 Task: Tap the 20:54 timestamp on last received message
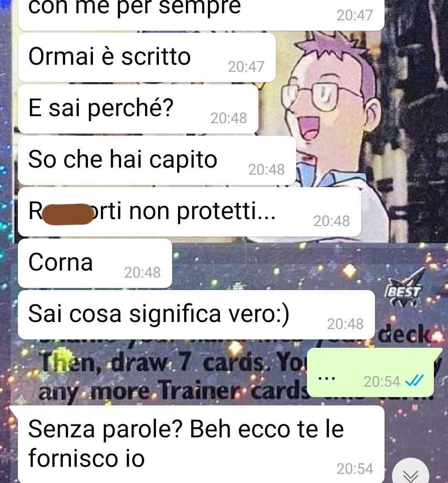coord(355,469)
